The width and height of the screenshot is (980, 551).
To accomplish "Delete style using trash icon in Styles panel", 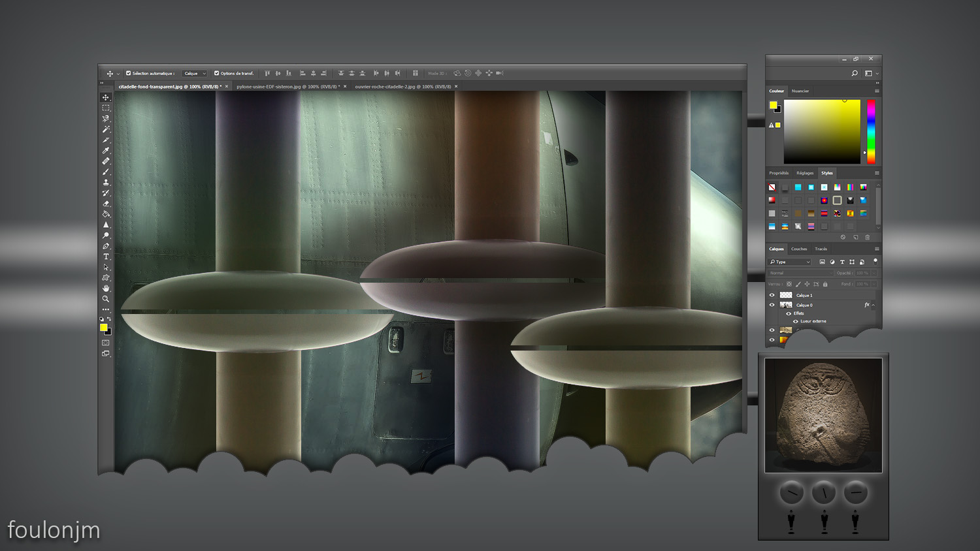I will tap(868, 238).
